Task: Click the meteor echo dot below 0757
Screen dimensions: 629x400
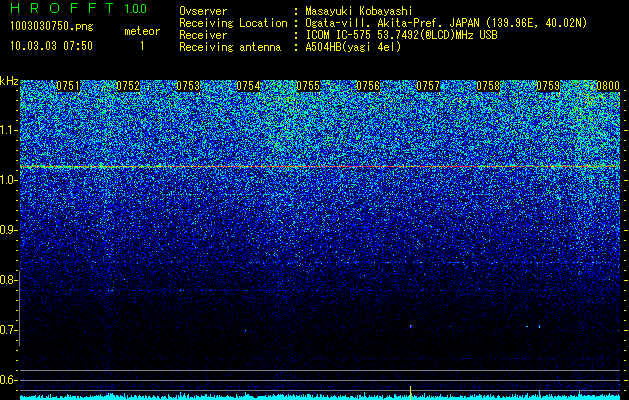Action: [x=411, y=326]
